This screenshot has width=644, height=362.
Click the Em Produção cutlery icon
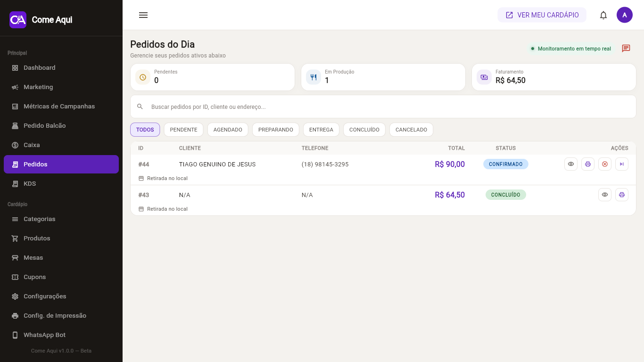click(x=314, y=77)
